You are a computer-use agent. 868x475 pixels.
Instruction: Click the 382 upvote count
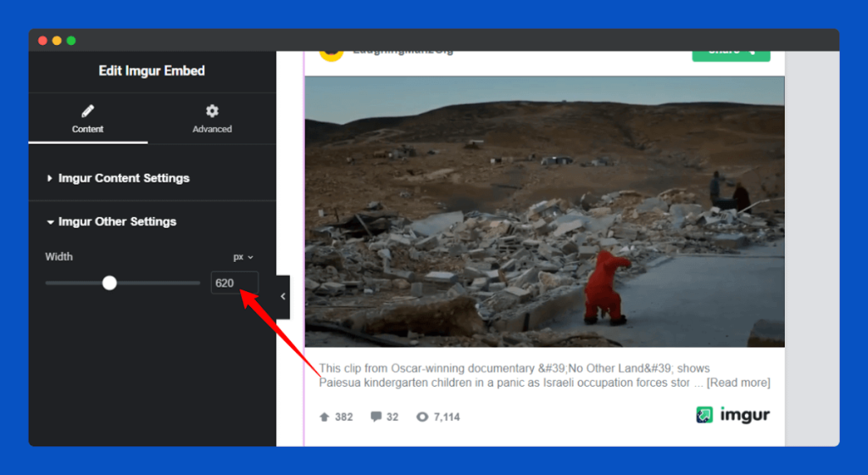click(x=344, y=416)
